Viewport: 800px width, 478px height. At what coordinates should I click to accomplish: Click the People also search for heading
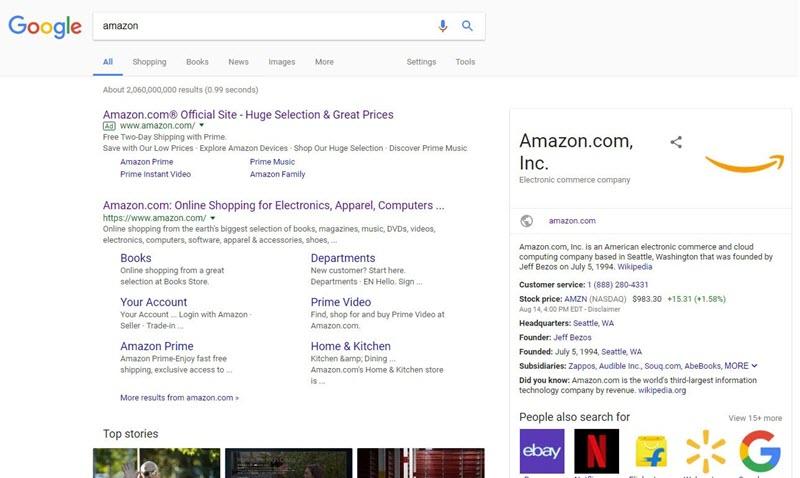pyautogui.click(x=574, y=417)
